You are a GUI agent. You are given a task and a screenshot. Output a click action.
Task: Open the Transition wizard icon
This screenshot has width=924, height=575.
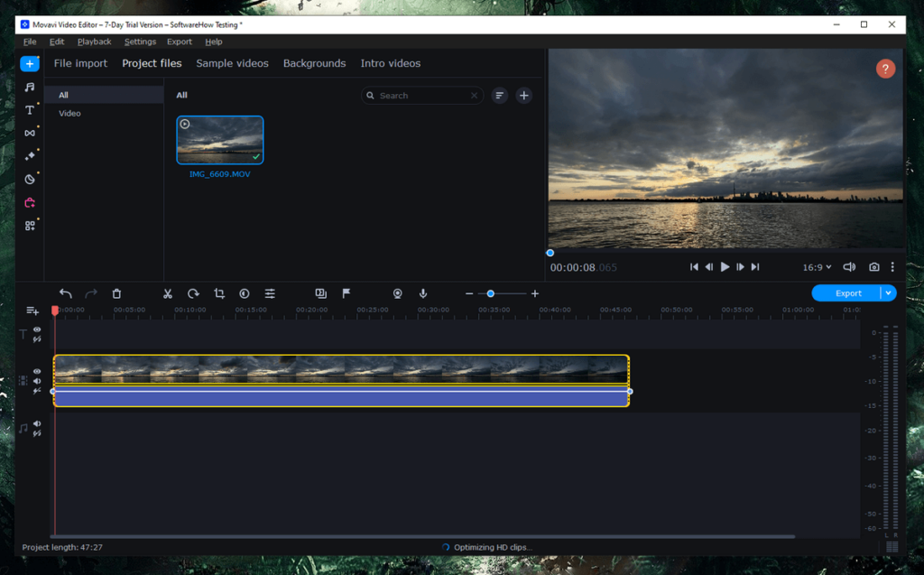pyautogui.click(x=320, y=293)
